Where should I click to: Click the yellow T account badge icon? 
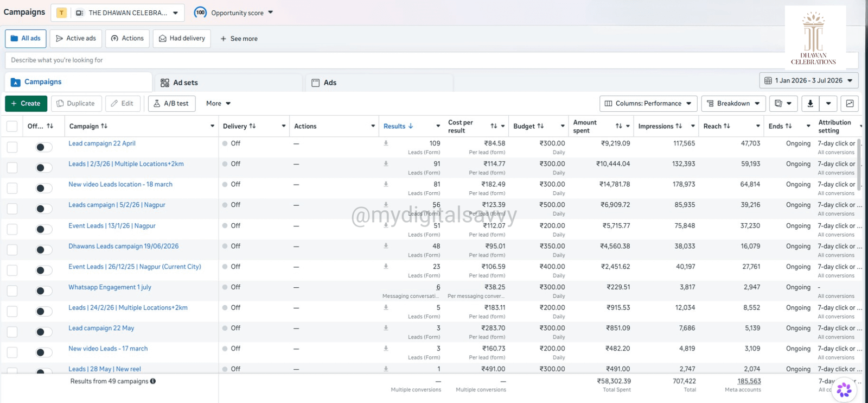point(62,12)
